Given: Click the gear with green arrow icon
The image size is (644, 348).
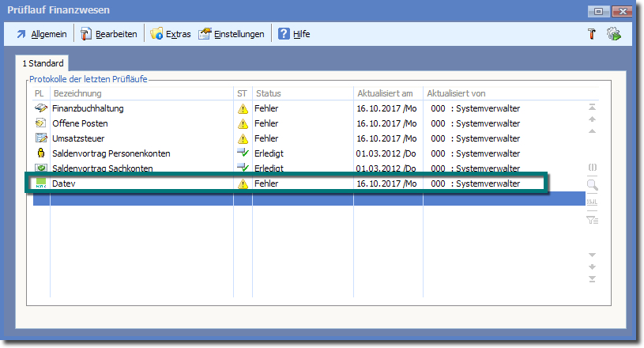Looking at the screenshot, I should click(614, 34).
